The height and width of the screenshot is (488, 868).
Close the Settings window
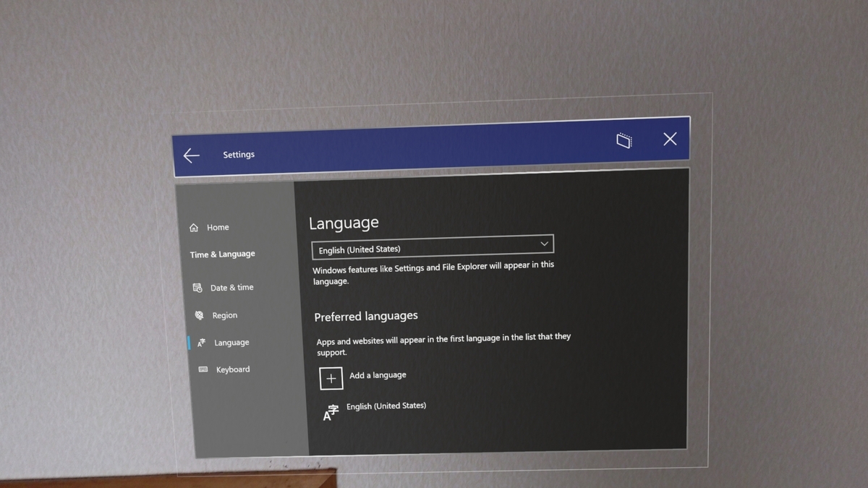click(670, 139)
